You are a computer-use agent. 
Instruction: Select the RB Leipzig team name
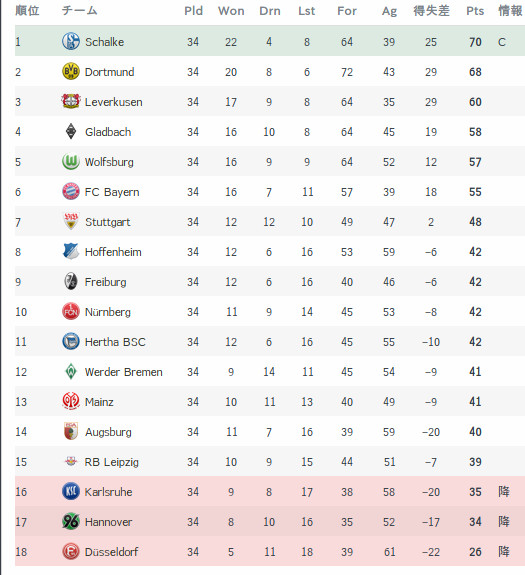click(x=111, y=462)
